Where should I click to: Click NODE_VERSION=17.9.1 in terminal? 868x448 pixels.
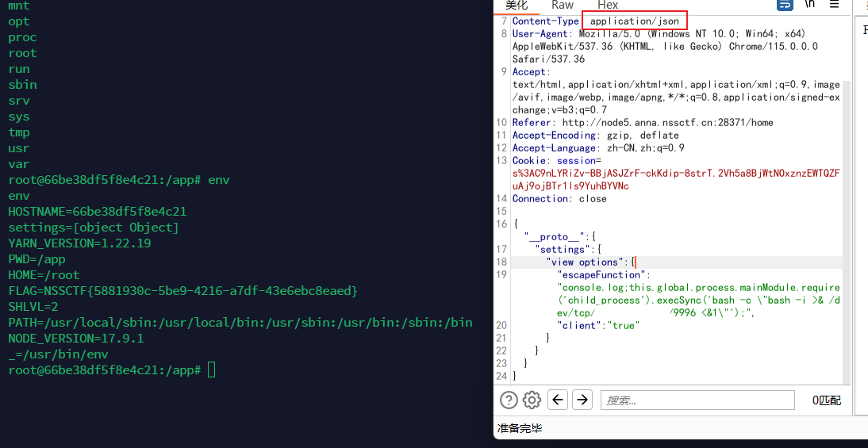[76, 339]
